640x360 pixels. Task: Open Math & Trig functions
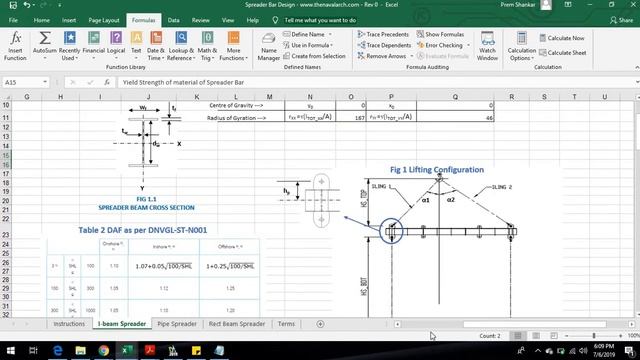[207, 46]
